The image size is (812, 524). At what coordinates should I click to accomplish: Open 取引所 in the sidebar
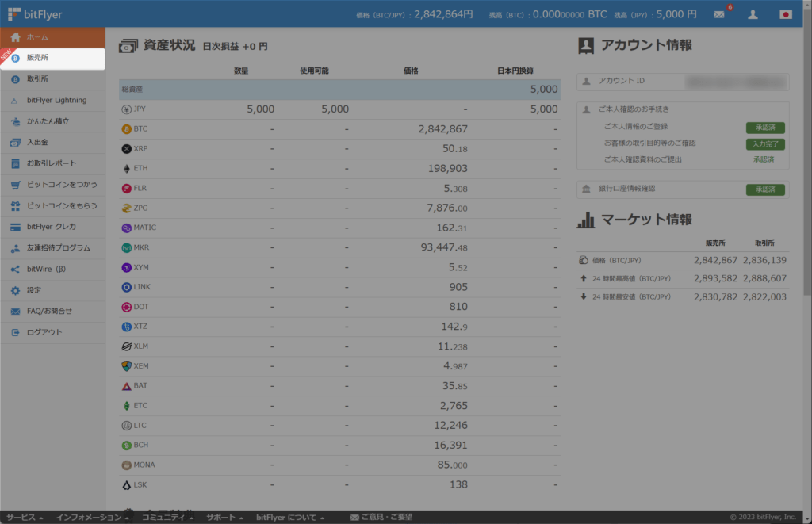tap(53, 79)
